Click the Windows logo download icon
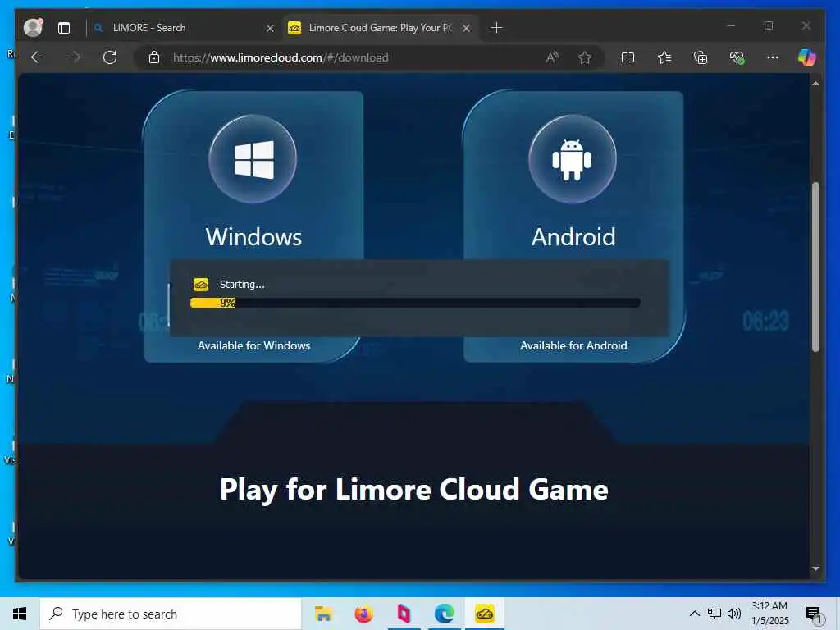The image size is (840, 630). [253, 159]
